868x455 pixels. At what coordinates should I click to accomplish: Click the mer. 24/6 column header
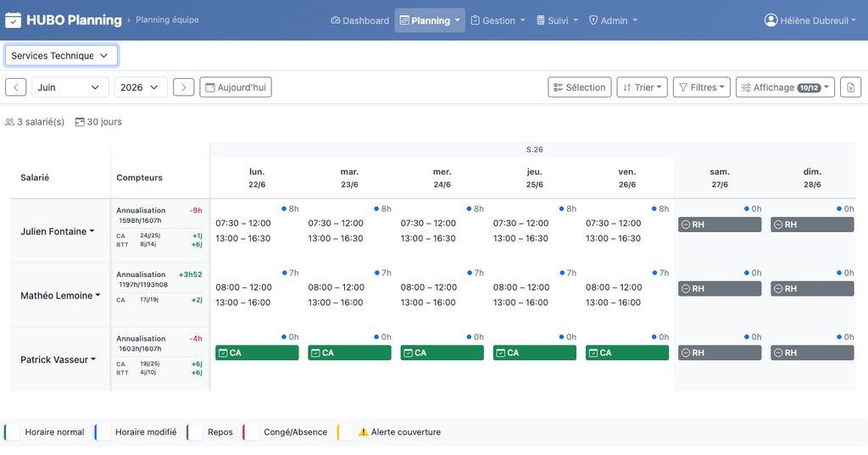[x=442, y=178]
